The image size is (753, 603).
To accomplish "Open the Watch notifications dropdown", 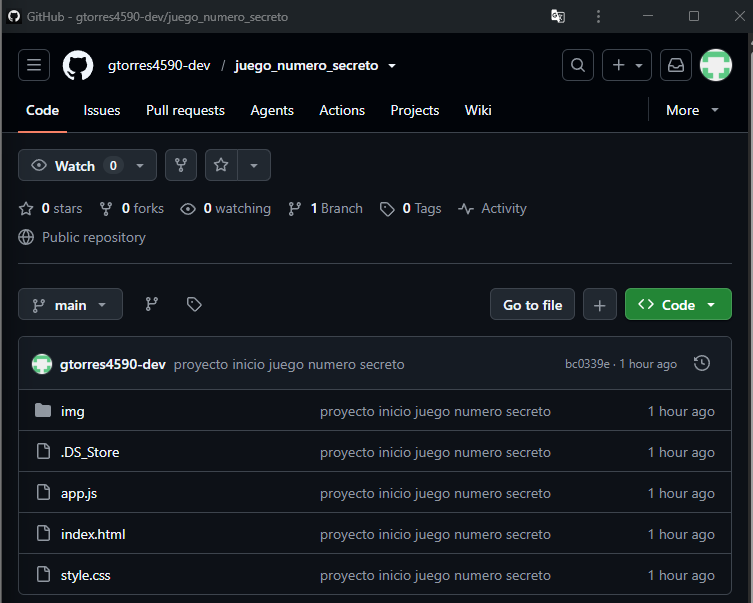I will pos(87,165).
